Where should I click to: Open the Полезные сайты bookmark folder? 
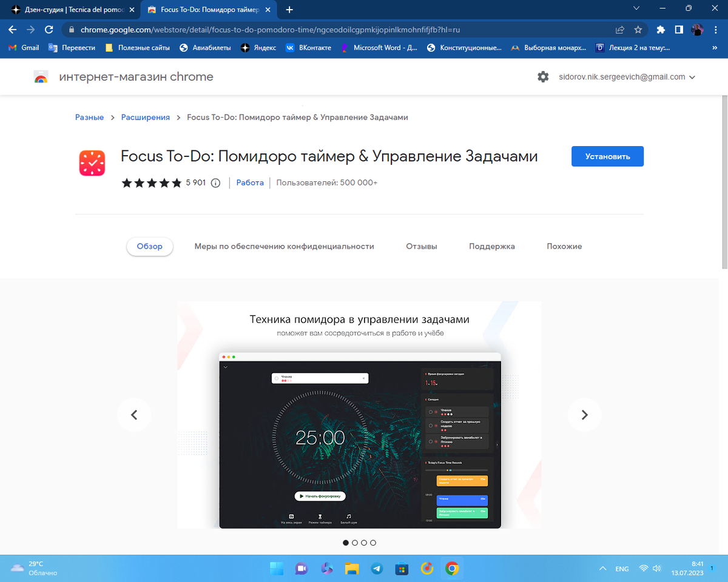click(x=137, y=47)
